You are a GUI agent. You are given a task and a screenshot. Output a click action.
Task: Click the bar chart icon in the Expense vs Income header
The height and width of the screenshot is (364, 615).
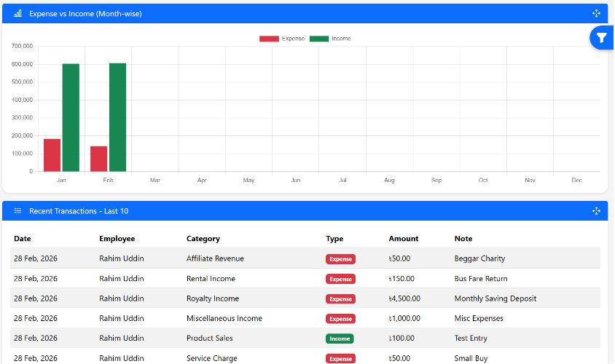(x=18, y=14)
